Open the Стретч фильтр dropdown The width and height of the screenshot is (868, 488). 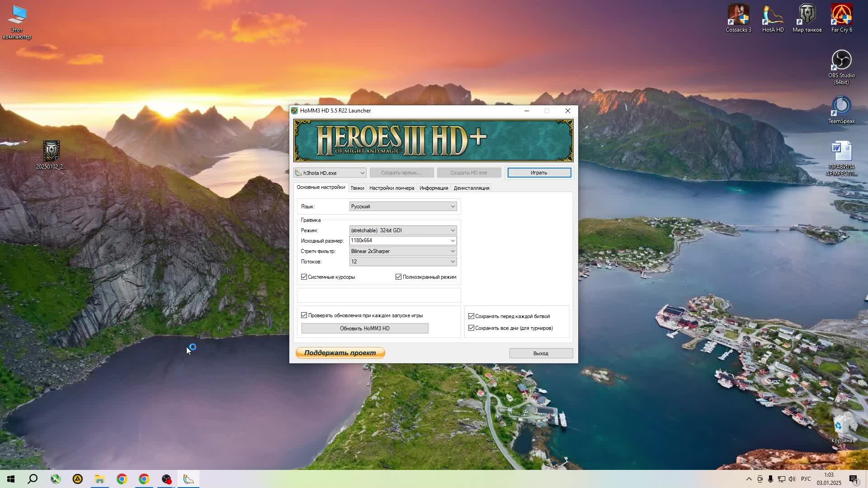pyautogui.click(x=403, y=251)
